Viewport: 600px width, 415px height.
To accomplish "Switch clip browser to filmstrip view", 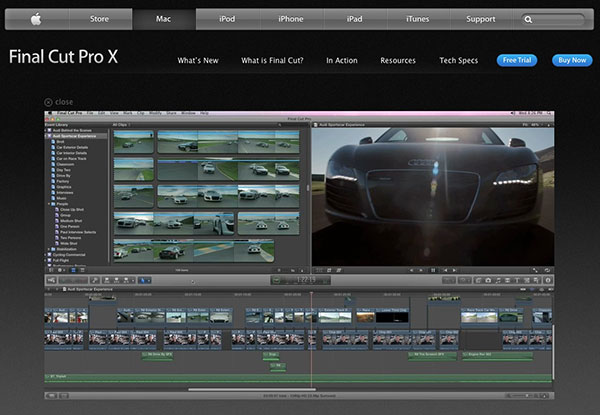I will 73,270.
